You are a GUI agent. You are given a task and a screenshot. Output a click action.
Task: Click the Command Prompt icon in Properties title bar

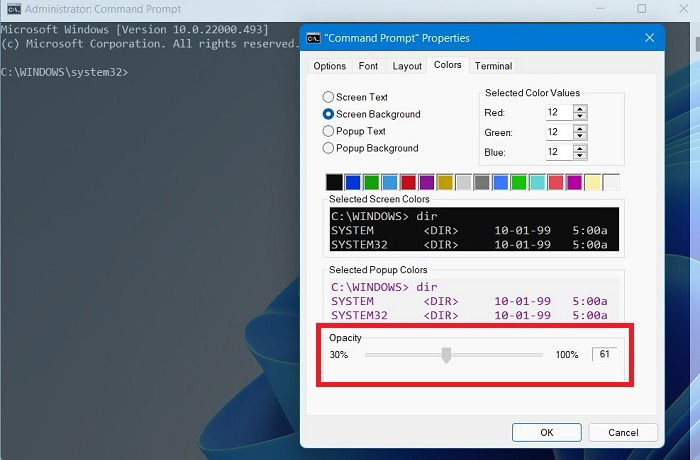(x=313, y=38)
